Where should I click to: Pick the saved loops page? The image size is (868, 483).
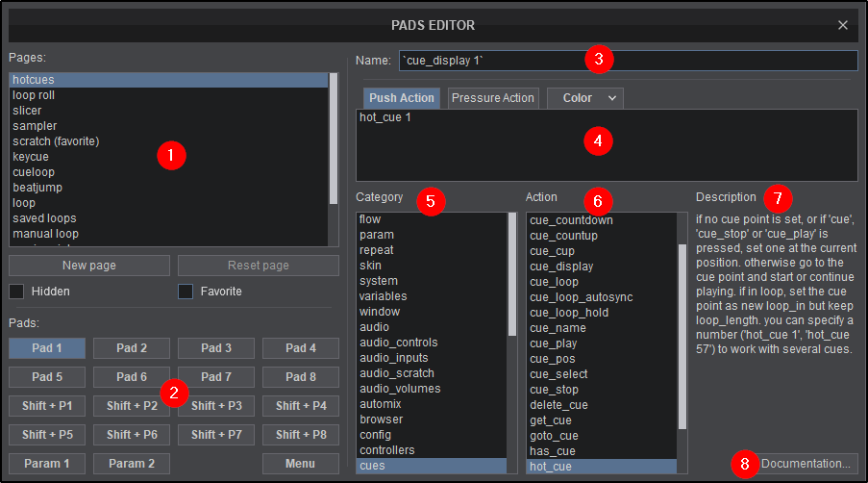click(x=44, y=218)
